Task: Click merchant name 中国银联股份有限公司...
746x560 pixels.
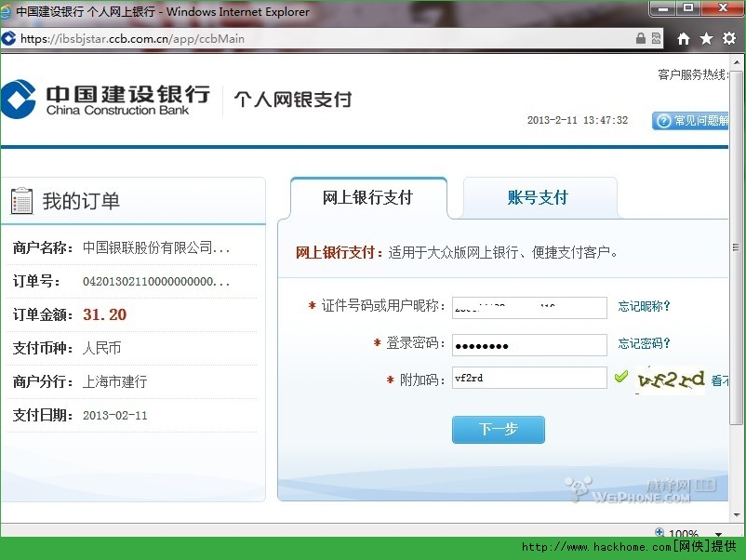Action: click(156, 247)
